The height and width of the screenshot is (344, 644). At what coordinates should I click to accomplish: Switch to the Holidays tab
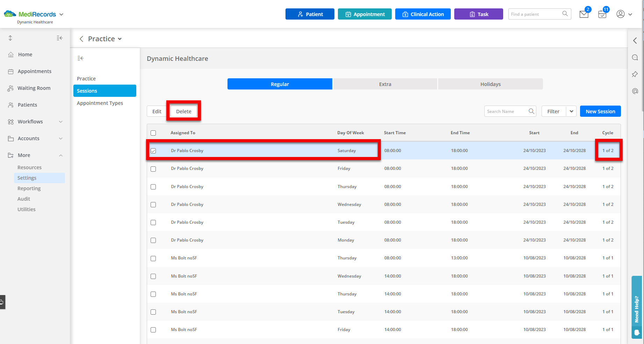491,84
